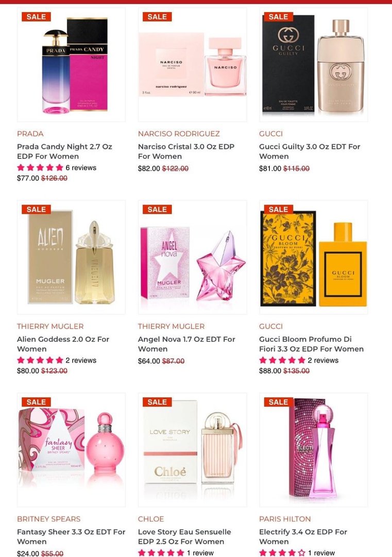Click the NARCISO RODRIGUEZ brand link
392x557 pixels.
coord(179,134)
